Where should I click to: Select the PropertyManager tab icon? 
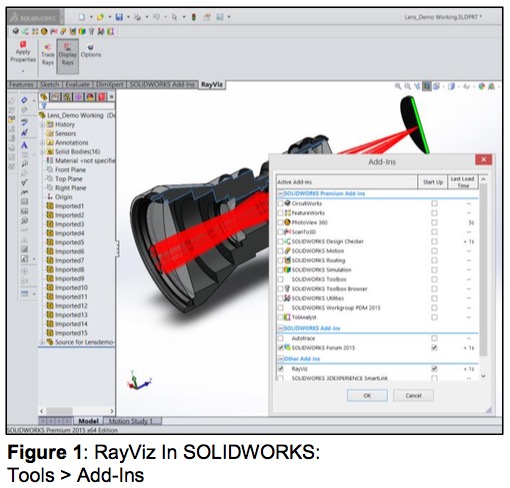tap(55, 97)
